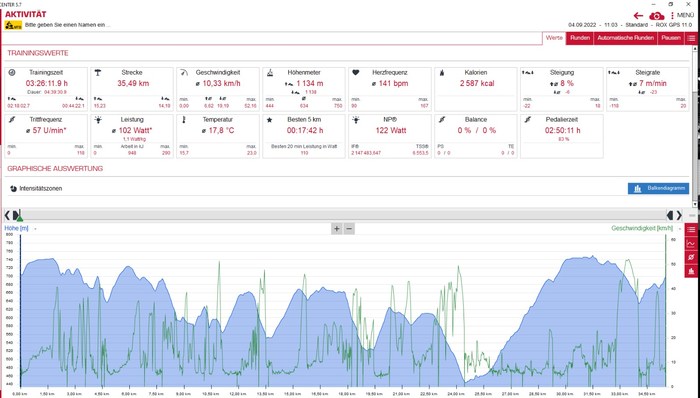
Task: Click the icon on the Steigrate card
Action: pos(613,72)
